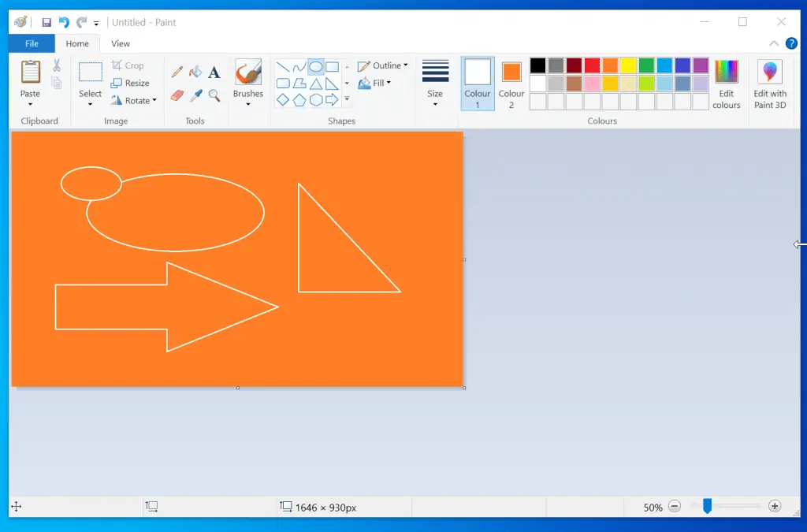The image size is (807, 532).
Task: Select the Fill with colour bucket tool
Action: [195, 72]
